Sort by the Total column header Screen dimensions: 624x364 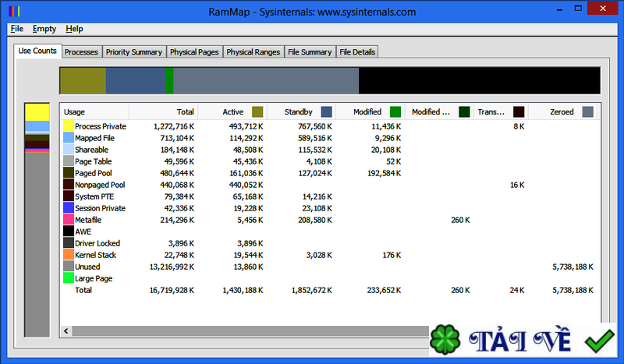point(164,111)
